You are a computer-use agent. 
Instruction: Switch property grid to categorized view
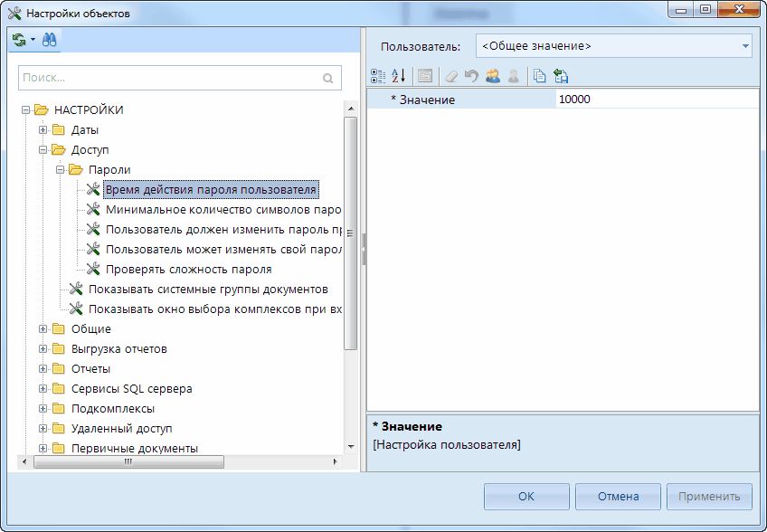379,76
